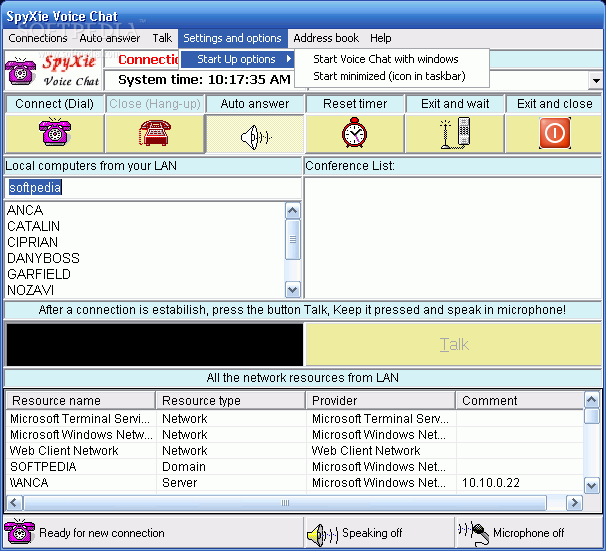Click resources table scroll left arrow
This screenshot has width=606, height=551.
click(x=14, y=503)
